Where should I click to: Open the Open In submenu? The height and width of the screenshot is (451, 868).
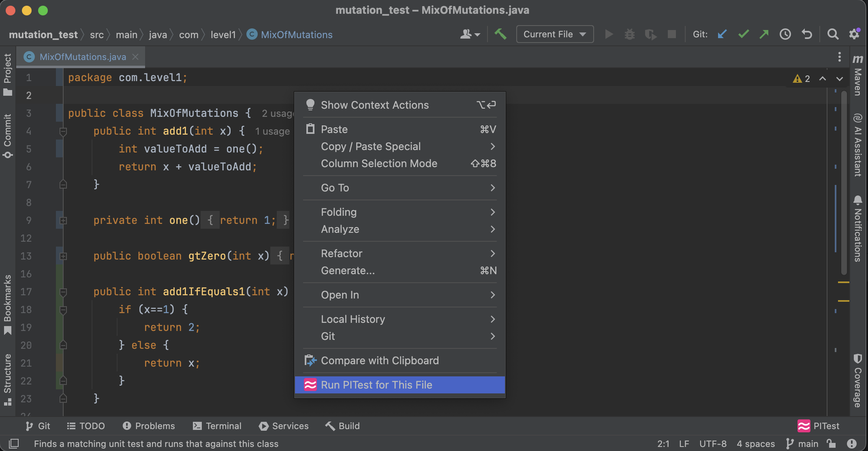(x=400, y=295)
